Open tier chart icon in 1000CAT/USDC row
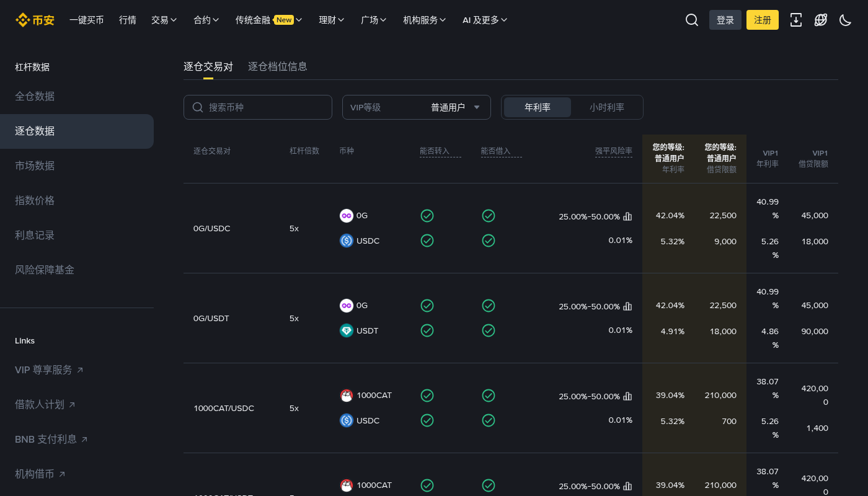Viewport: 868px width, 496px height. pos(627,396)
